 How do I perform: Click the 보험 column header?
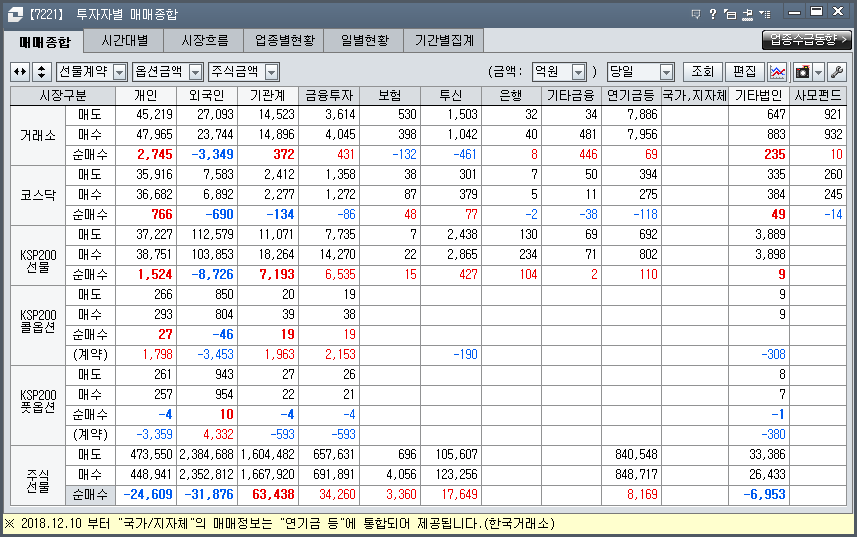point(390,96)
